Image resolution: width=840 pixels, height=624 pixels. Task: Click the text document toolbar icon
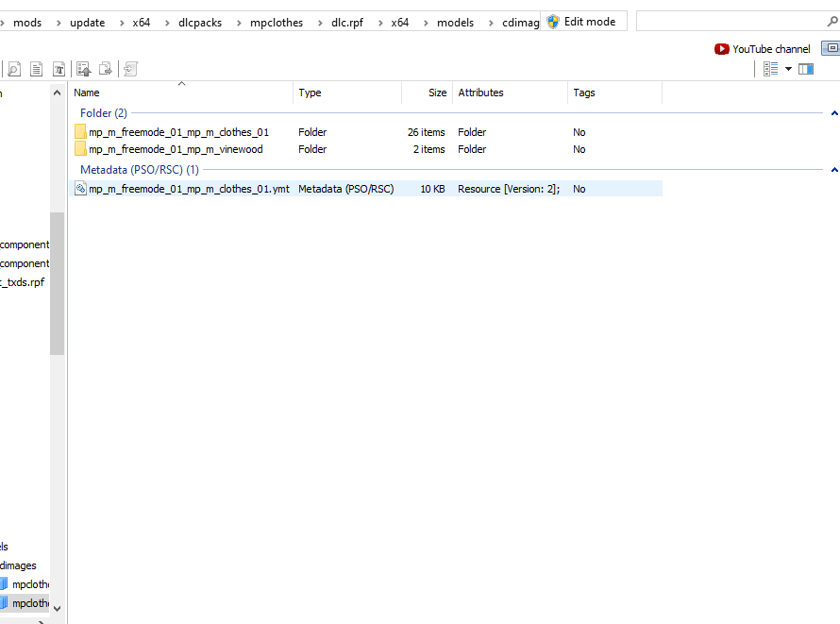37,69
